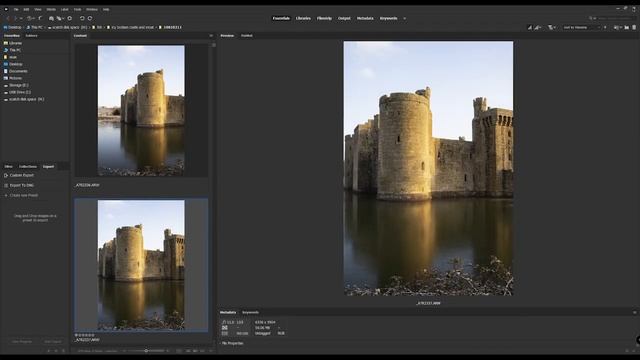Click the delete item trash icon
Image resolution: width=640 pixels, height=360 pixels.
coord(634,27)
